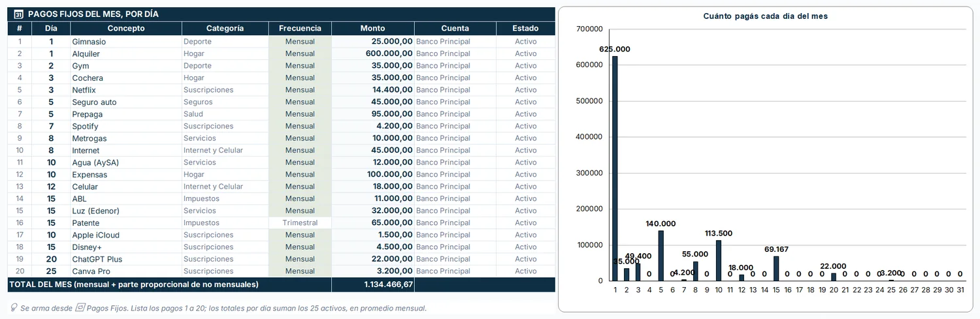The height and width of the screenshot is (319, 980).
Task: Select the monthly total cell 1.134.466,67
Action: click(x=372, y=284)
